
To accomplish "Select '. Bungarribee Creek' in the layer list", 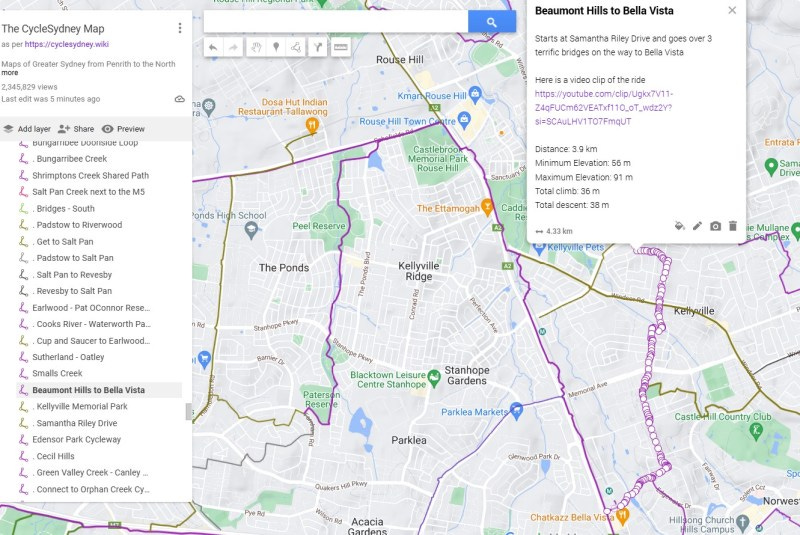I will click(99, 159).
